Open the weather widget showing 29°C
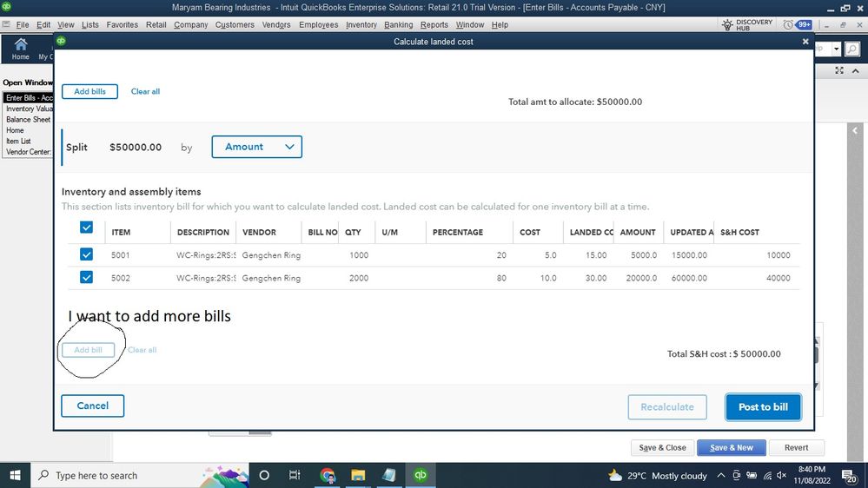Image resolution: width=868 pixels, height=488 pixels. 658,475
